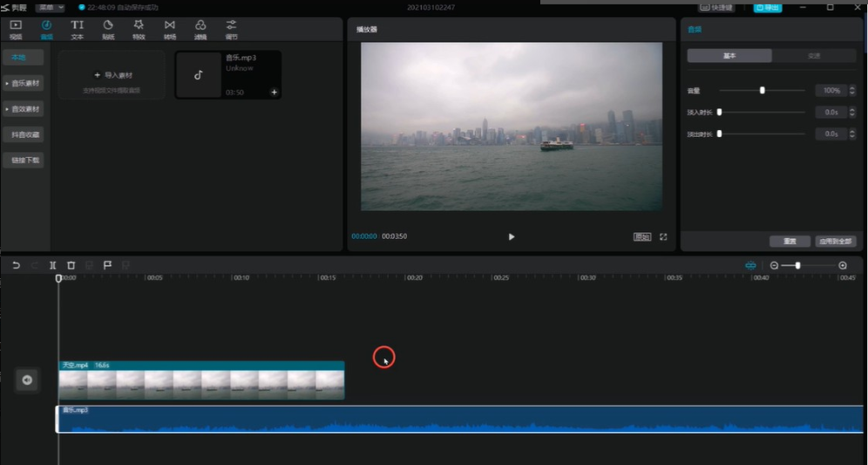Click the undo arrow in timeline toolbar
The height and width of the screenshot is (465, 868).
[x=16, y=265]
